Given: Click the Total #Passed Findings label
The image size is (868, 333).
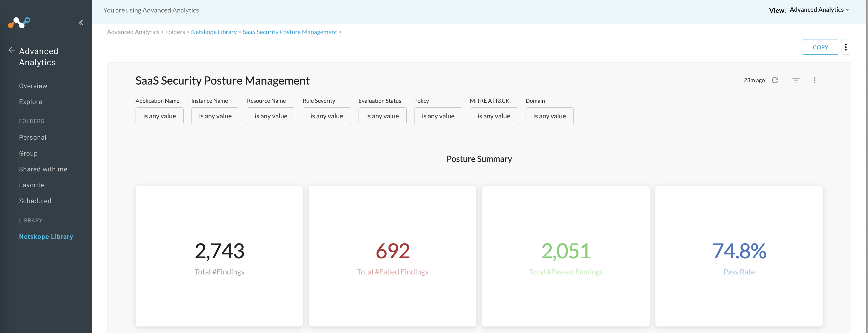Looking at the screenshot, I should (566, 272).
